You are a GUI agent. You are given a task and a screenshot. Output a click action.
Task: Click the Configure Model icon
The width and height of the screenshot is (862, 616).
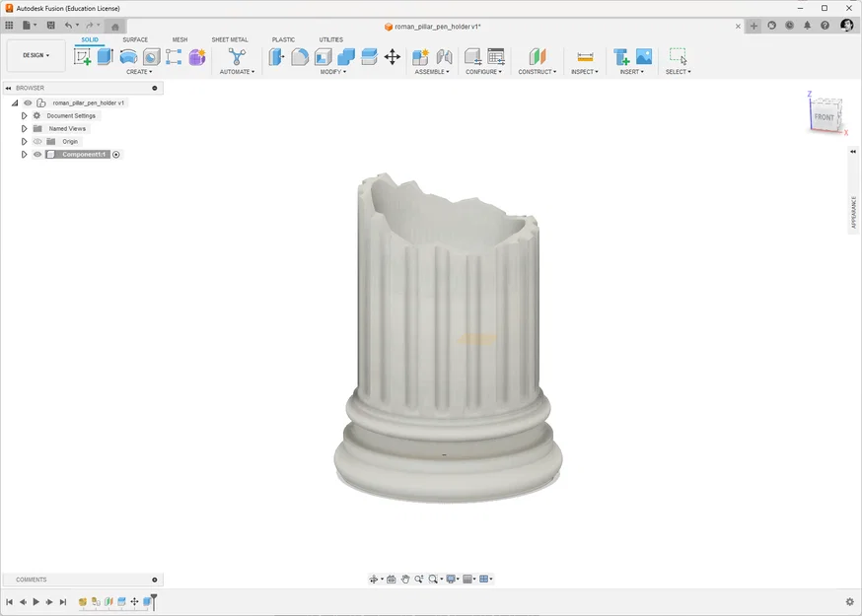pos(472,56)
